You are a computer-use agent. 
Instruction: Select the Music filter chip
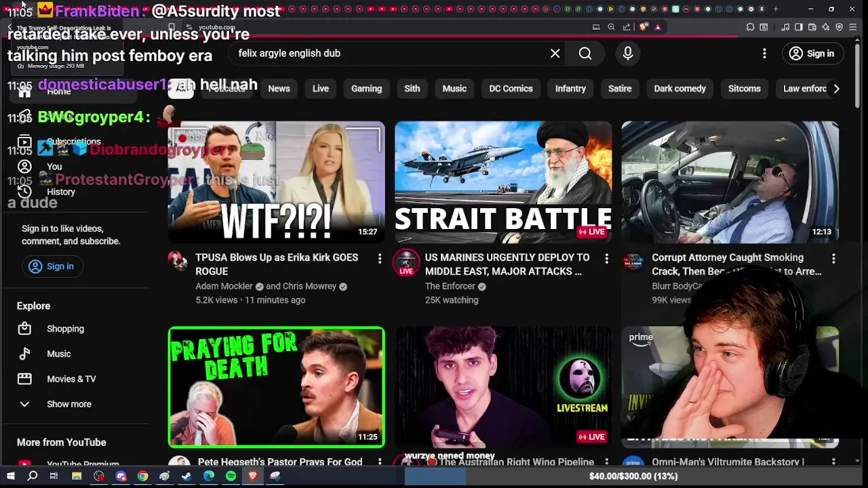[454, 89]
